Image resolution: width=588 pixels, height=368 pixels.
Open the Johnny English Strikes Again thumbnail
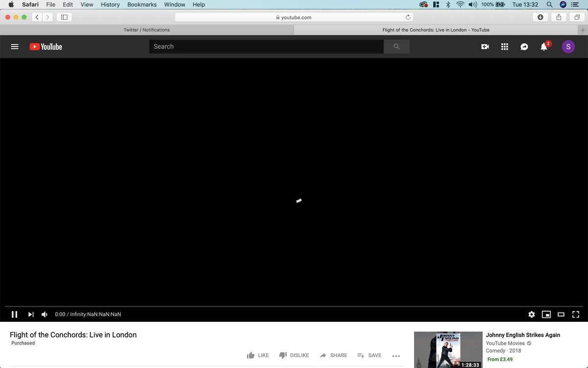click(448, 350)
